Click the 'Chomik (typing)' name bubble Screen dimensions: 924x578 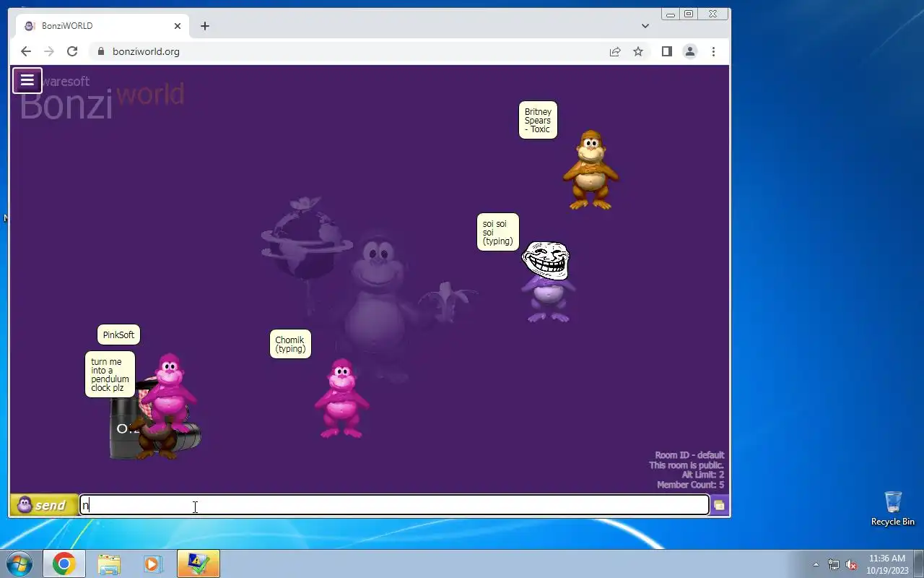290,344
